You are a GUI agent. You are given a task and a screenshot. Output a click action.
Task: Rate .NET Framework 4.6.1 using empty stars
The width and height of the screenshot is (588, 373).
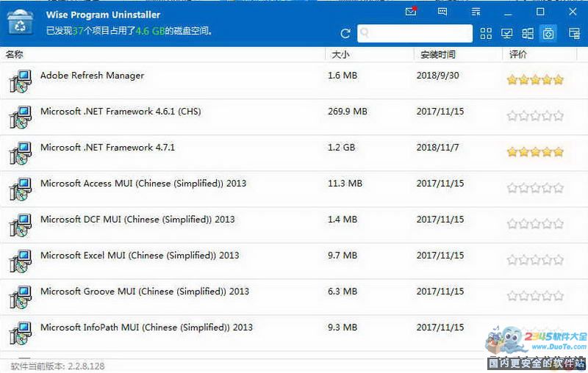[535, 115]
